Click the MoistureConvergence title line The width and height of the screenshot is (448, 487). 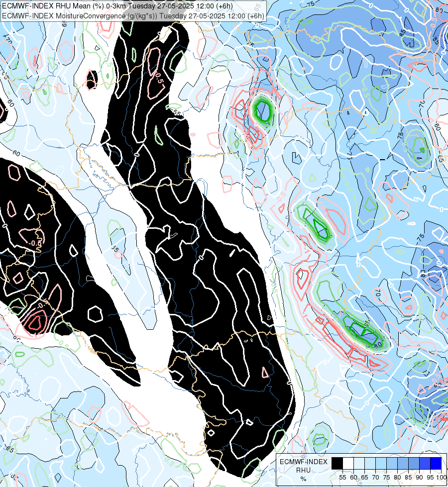133,16
